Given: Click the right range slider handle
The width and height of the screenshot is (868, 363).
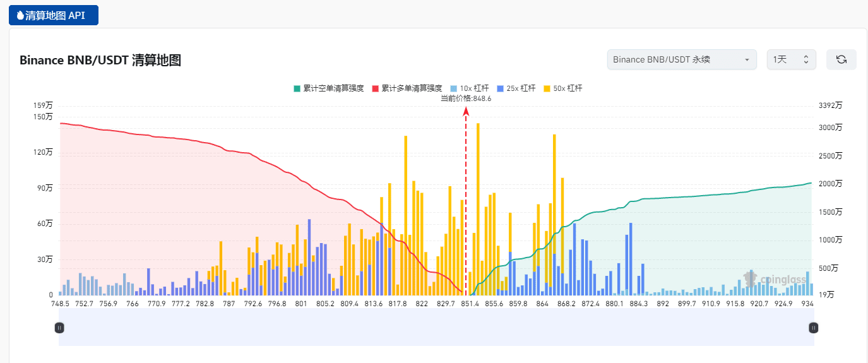Looking at the screenshot, I should pos(814,328).
